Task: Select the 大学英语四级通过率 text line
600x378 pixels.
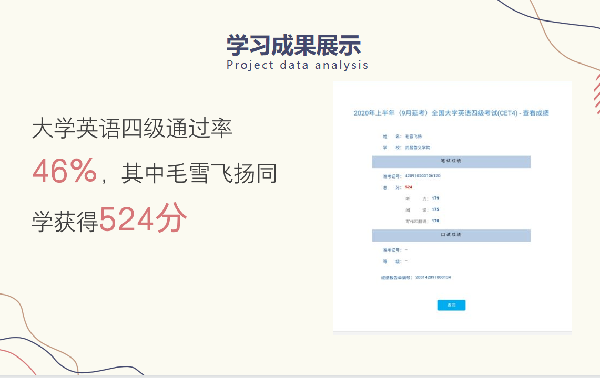Action: tap(132, 128)
